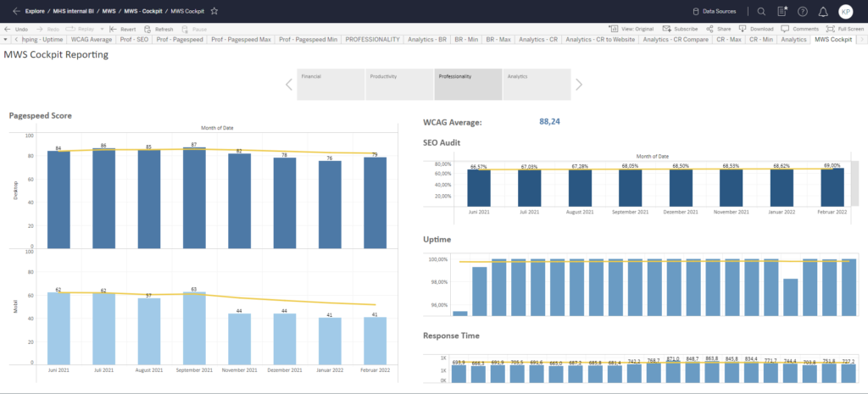Switch to the Analytics - CR Compare tab
This screenshot has height=394, width=868.
(676, 40)
